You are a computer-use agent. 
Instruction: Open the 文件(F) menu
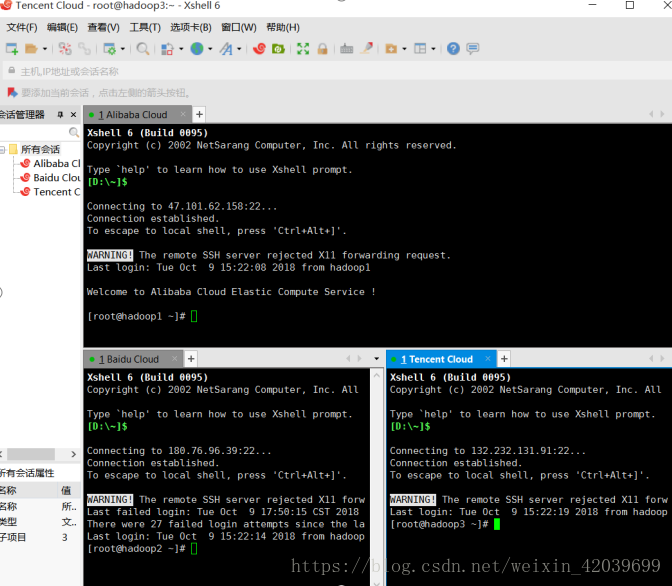point(22,28)
